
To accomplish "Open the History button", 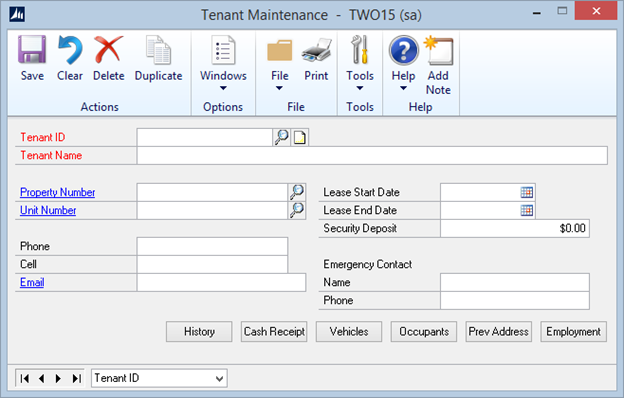I will tap(199, 332).
